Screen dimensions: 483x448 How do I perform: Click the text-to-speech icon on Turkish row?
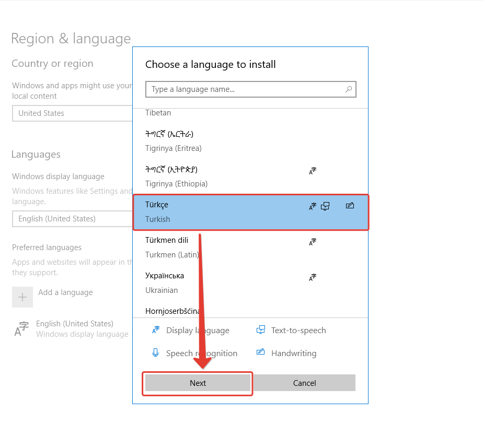pos(325,206)
